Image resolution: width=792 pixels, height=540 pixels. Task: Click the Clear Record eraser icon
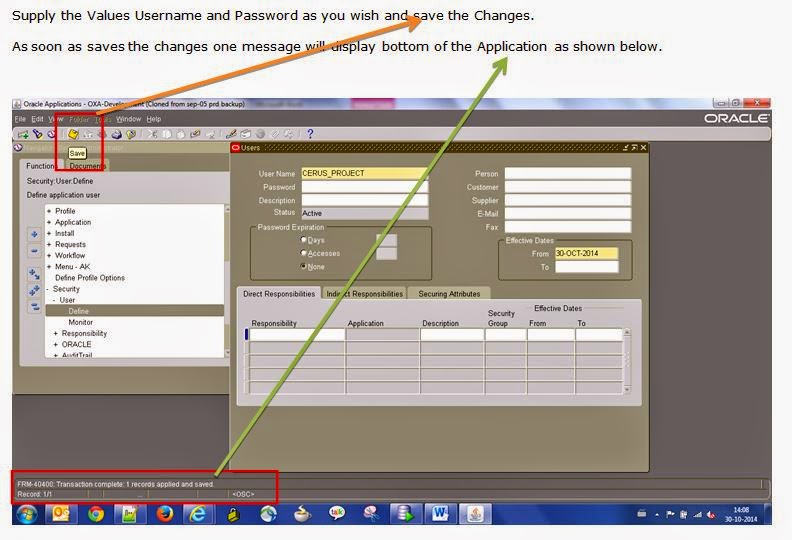click(195, 134)
